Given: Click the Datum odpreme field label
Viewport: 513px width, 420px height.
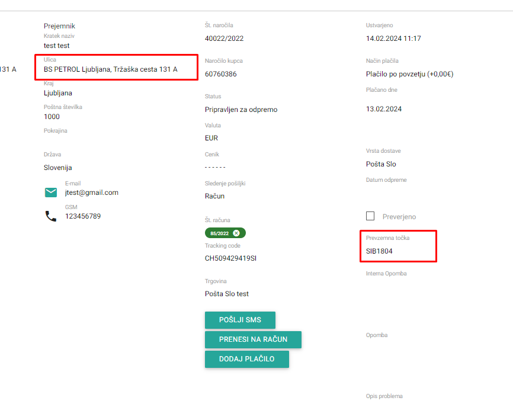Looking at the screenshot, I should pyautogui.click(x=386, y=180).
